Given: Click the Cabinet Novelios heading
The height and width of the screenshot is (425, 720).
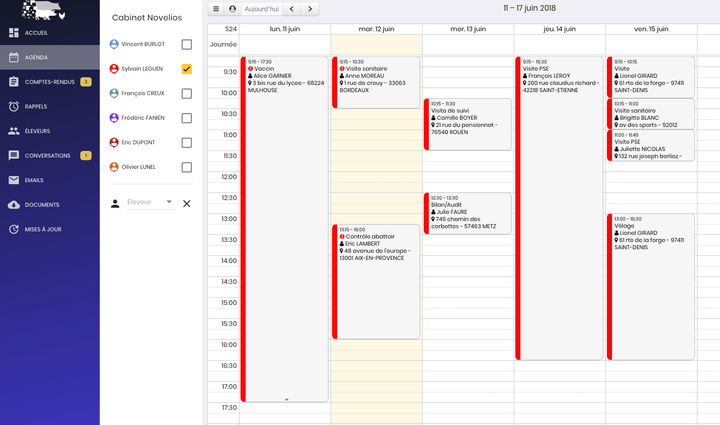Looking at the screenshot, I should point(147,17).
